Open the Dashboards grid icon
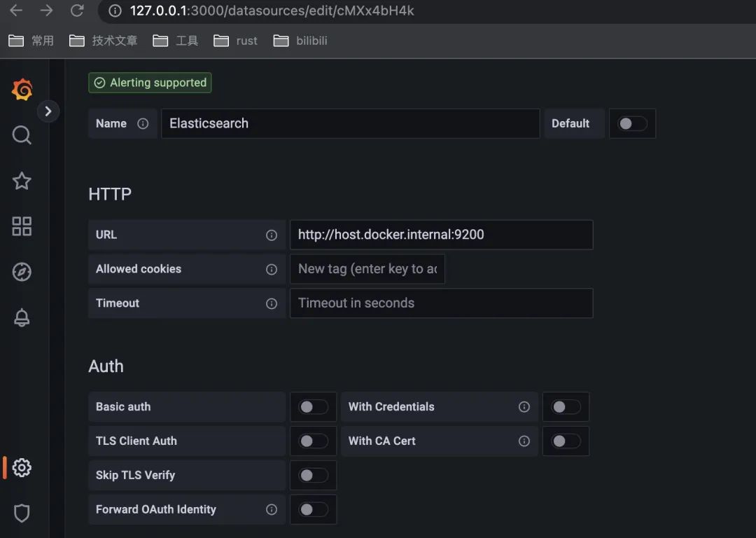 [22, 226]
